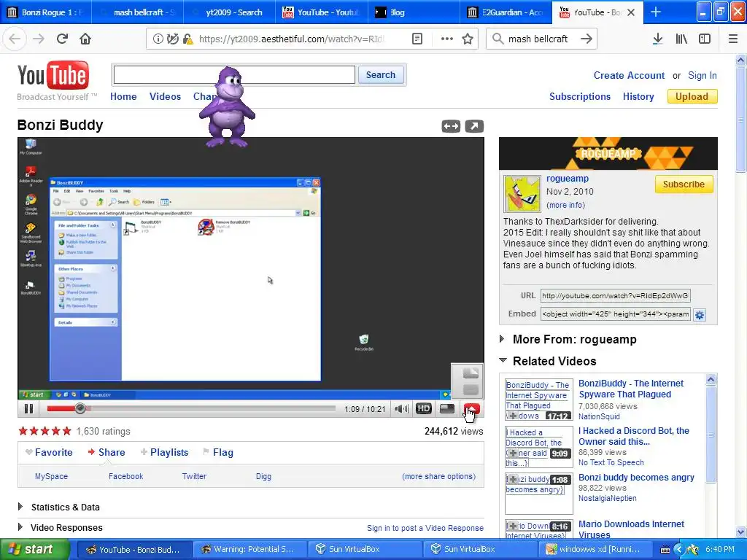Viewport: 747px width, 560px height.
Task: Open more share options
Action: coord(438,476)
